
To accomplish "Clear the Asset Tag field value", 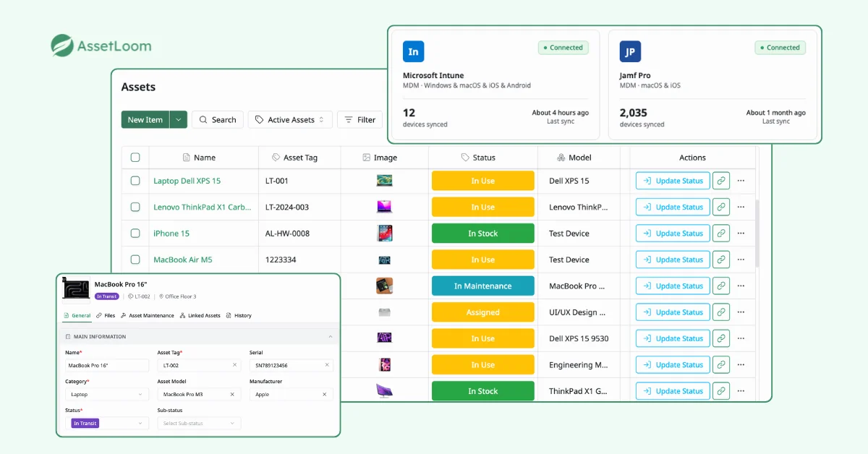I will (x=234, y=365).
